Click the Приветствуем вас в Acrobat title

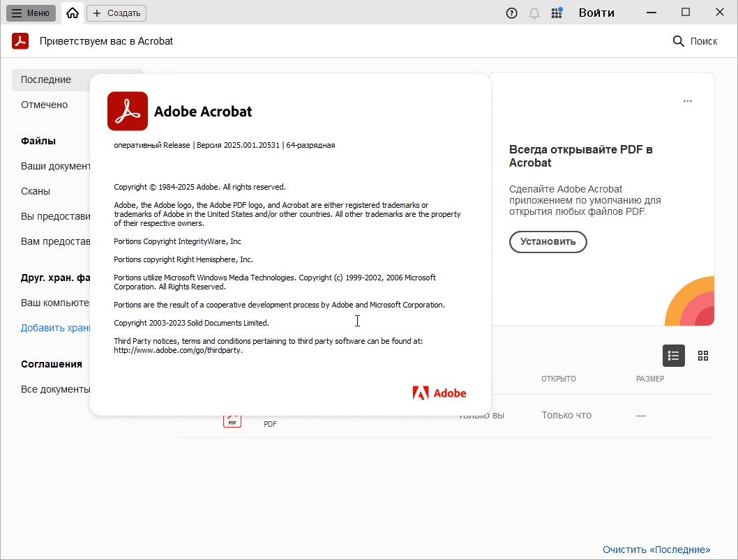(106, 41)
